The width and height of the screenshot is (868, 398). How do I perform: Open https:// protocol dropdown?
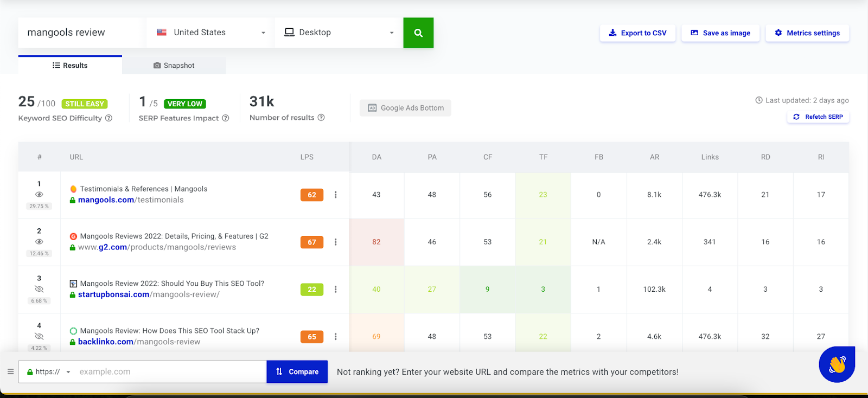[x=49, y=372]
